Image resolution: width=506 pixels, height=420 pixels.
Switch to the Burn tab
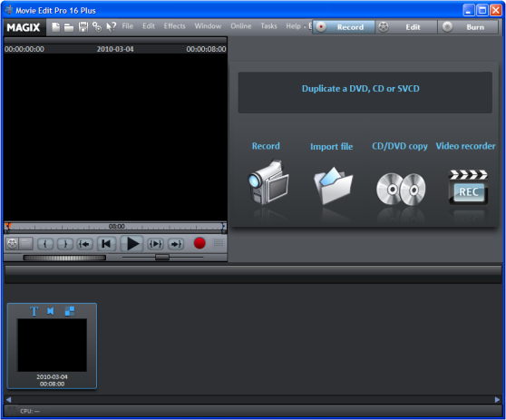(468, 27)
